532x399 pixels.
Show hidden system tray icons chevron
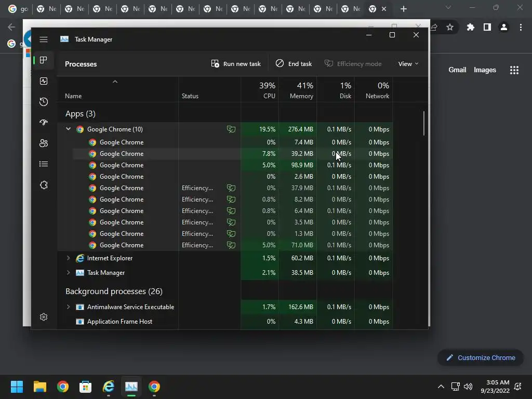pyautogui.click(x=441, y=387)
